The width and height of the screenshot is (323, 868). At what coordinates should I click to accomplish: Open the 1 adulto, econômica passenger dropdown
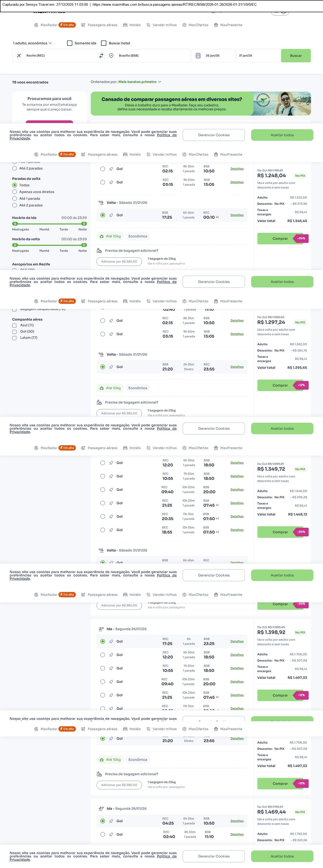(32, 43)
